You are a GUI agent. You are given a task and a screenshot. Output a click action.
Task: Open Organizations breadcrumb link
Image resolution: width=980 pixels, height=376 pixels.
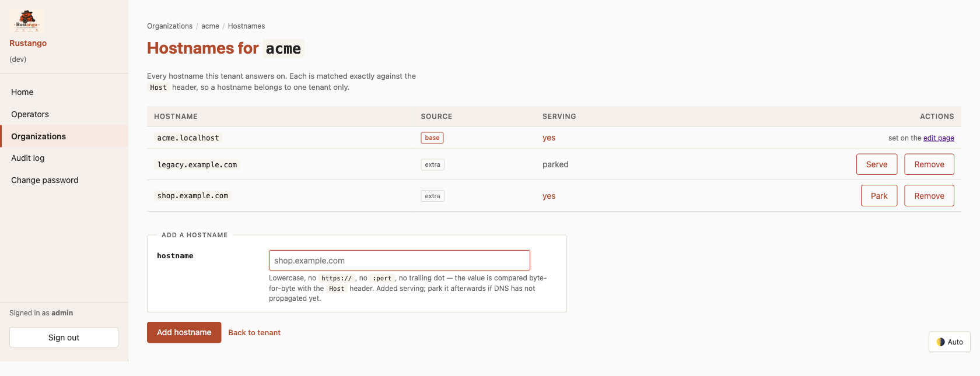(x=170, y=26)
